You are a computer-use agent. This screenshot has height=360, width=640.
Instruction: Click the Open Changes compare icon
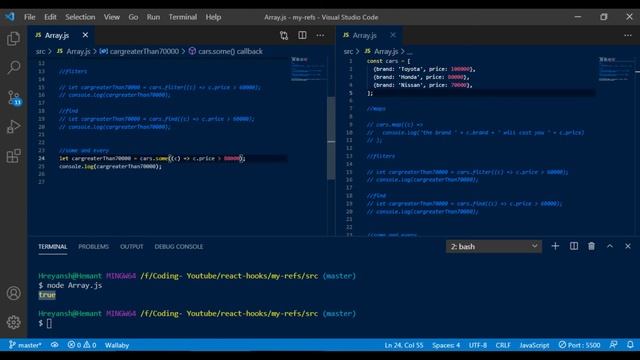click(x=284, y=36)
